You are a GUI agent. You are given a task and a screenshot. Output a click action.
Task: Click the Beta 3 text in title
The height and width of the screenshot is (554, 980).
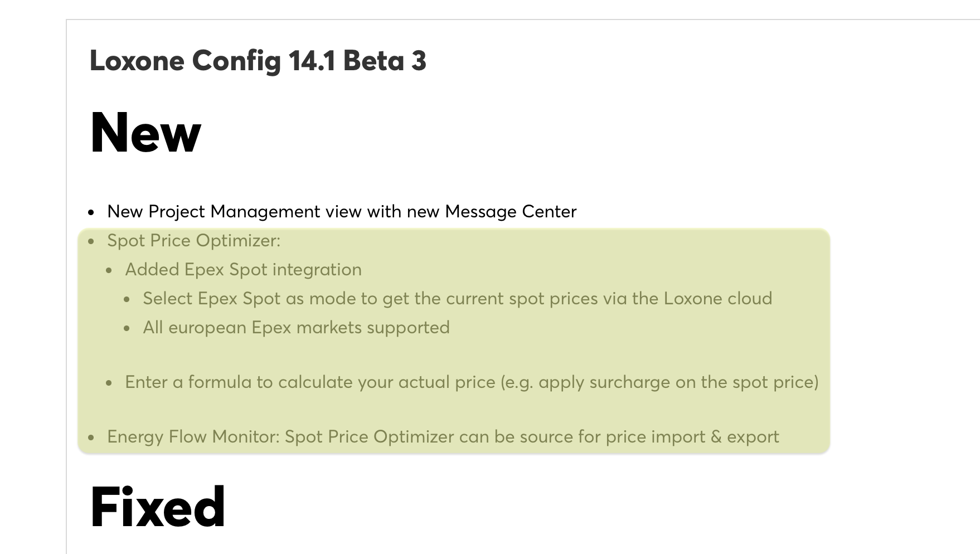point(385,60)
